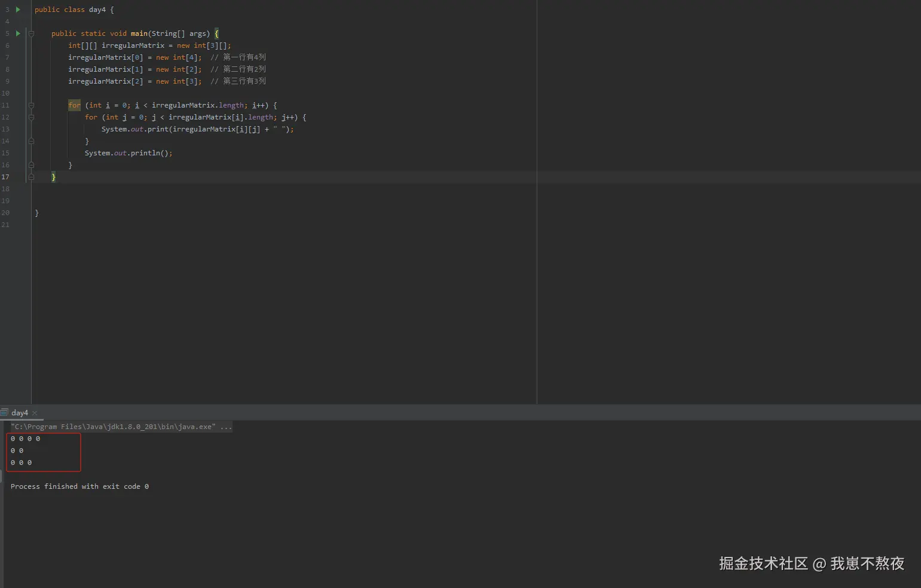The width and height of the screenshot is (921, 588).
Task: Click the highlighted 'for' keyword on line 11
Action: 74,105
